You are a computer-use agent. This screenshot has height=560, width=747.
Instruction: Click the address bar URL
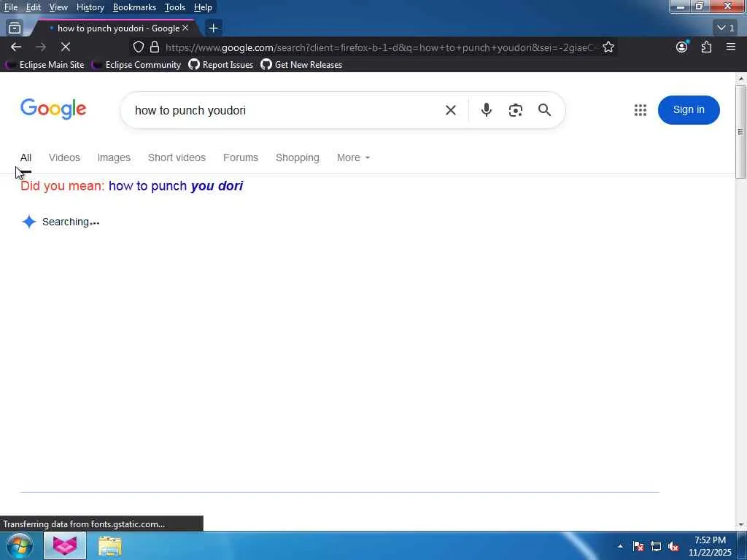pos(379,47)
